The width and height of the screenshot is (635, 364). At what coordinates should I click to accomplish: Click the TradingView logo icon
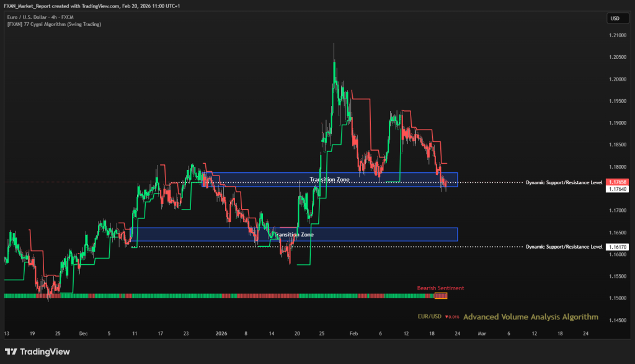(12, 352)
